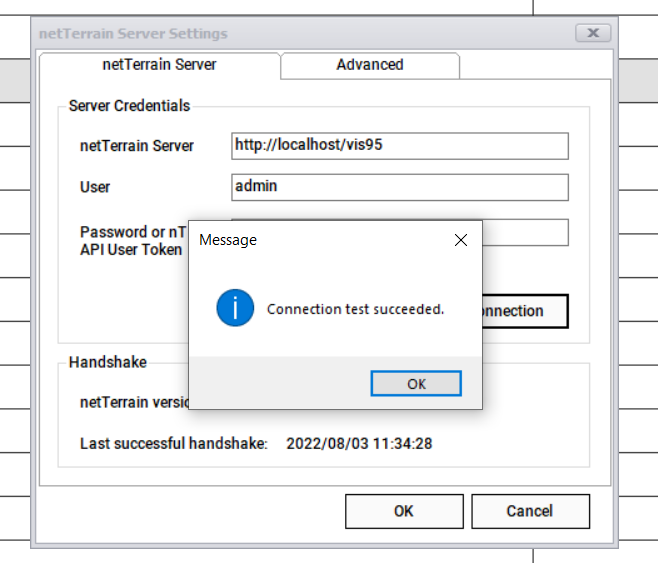Select the netTerrain Server tab
The width and height of the screenshot is (658, 563).
160,65
